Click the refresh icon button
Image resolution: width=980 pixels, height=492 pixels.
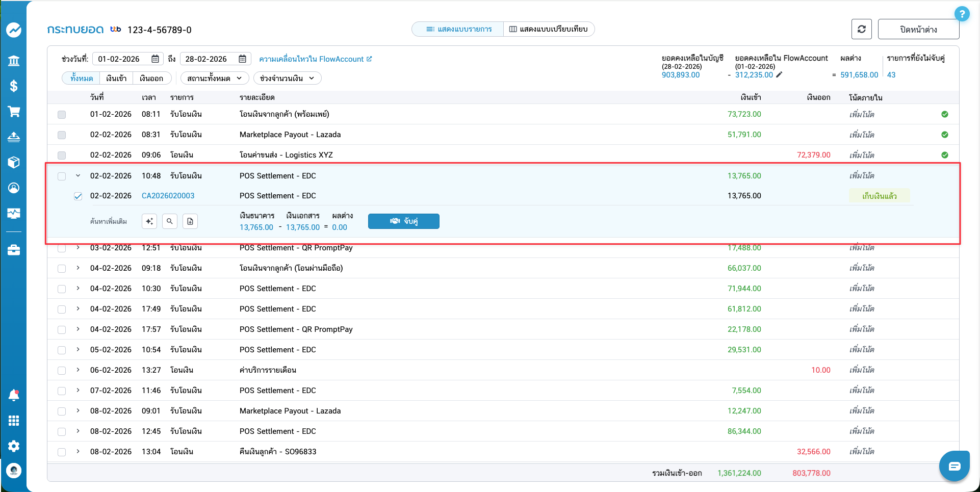click(861, 29)
